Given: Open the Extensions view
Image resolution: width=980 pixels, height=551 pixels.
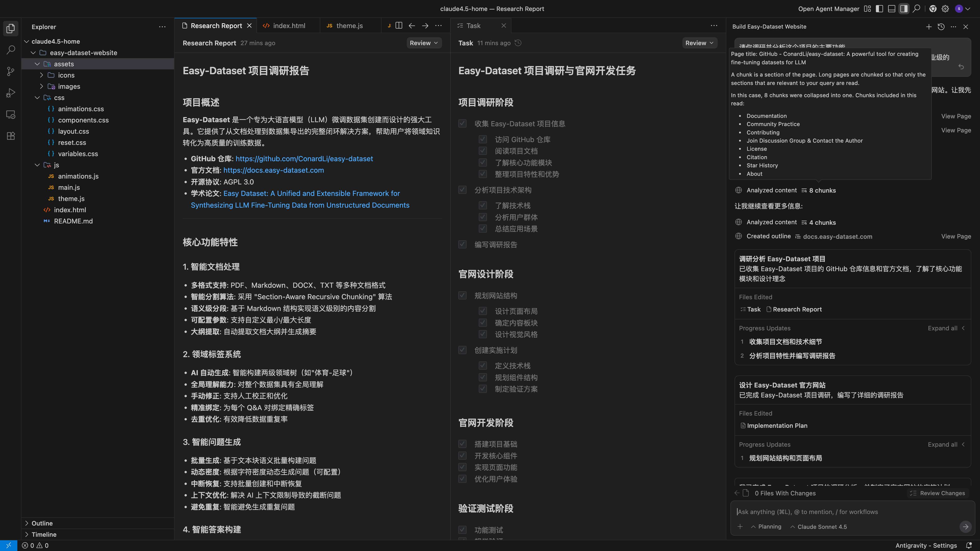Looking at the screenshot, I should [x=11, y=136].
